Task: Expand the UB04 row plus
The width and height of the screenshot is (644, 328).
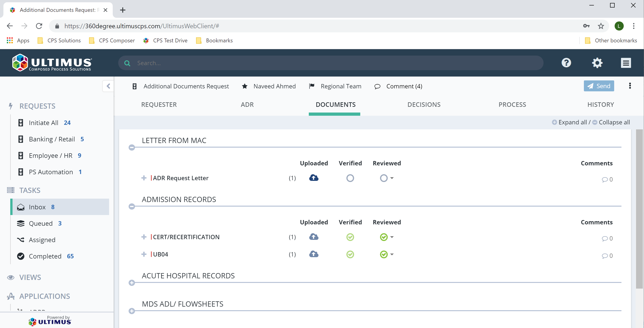Action: [144, 254]
